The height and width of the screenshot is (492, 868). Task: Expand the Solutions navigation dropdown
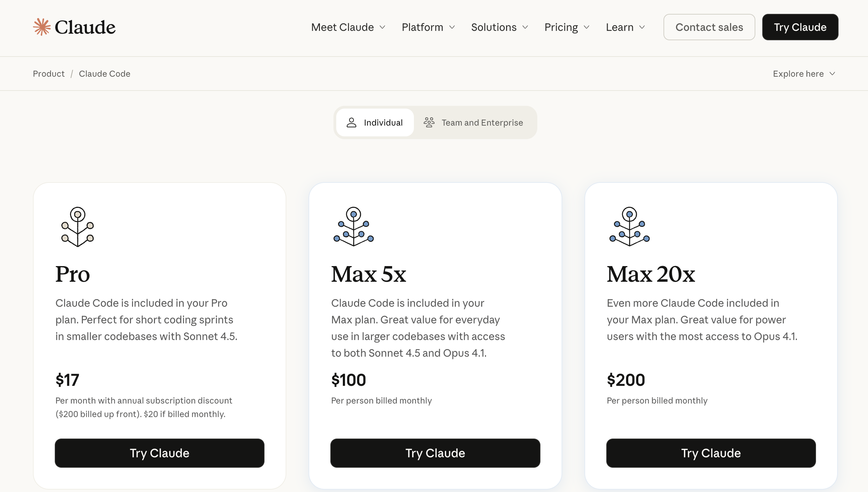point(499,27)
